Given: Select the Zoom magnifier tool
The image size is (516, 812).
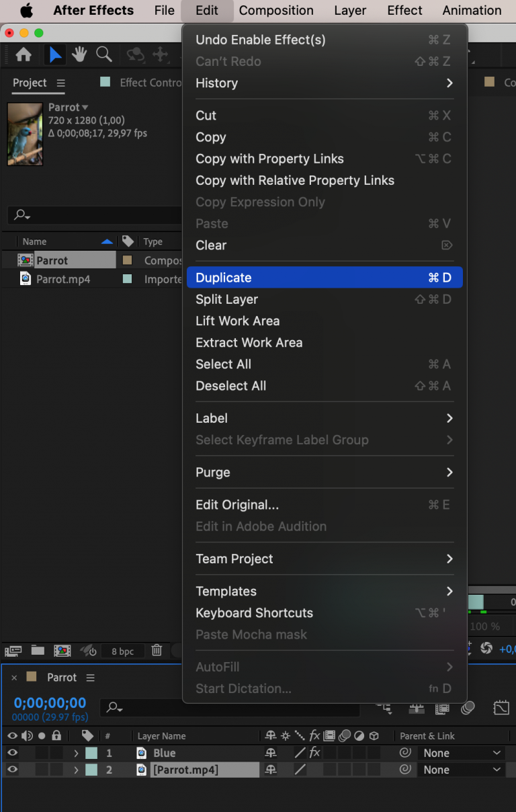Looking at the screenshot, I should (103, 55).
